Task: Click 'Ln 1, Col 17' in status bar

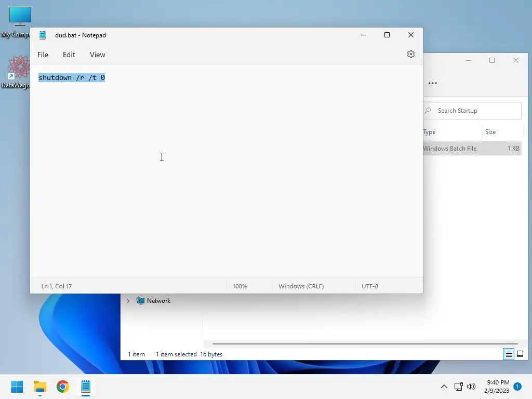Action: [x=57, y=286]
